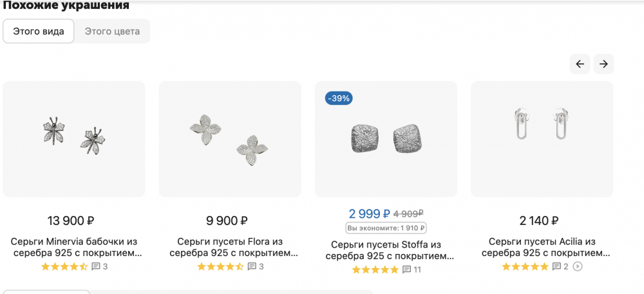Open reviews icon for Stoffa earrings
644x294 pixels.
(406, 269)
